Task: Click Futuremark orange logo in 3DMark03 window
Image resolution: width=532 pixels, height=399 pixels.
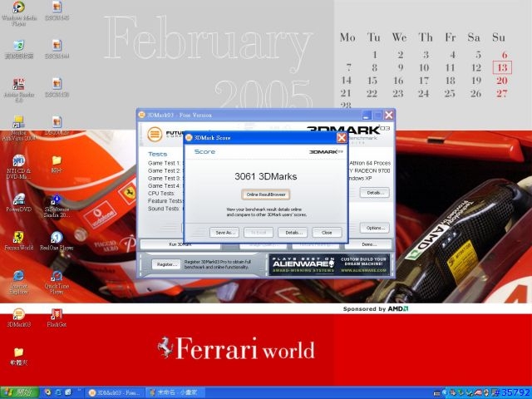Action: (155, 134)
